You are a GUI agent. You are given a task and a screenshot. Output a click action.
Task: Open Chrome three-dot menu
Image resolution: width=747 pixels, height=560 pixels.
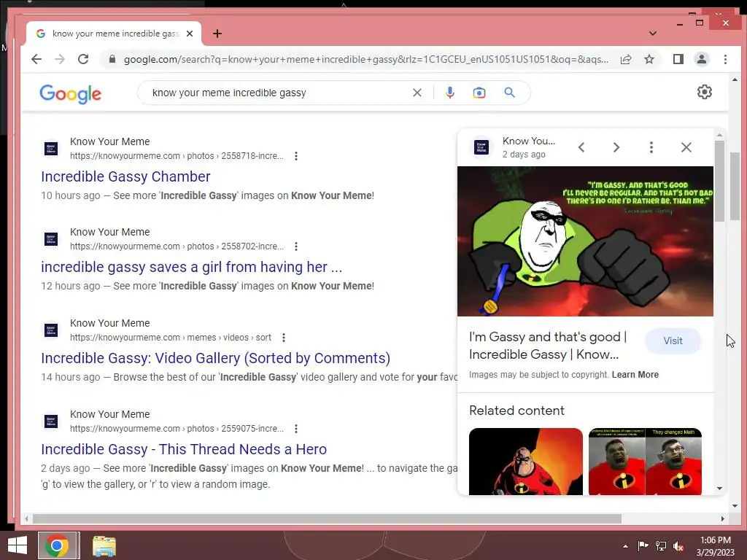(725, 59)
